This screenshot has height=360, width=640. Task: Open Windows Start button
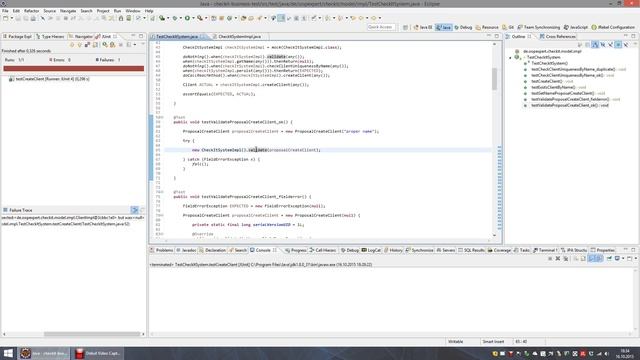point(8,353)
